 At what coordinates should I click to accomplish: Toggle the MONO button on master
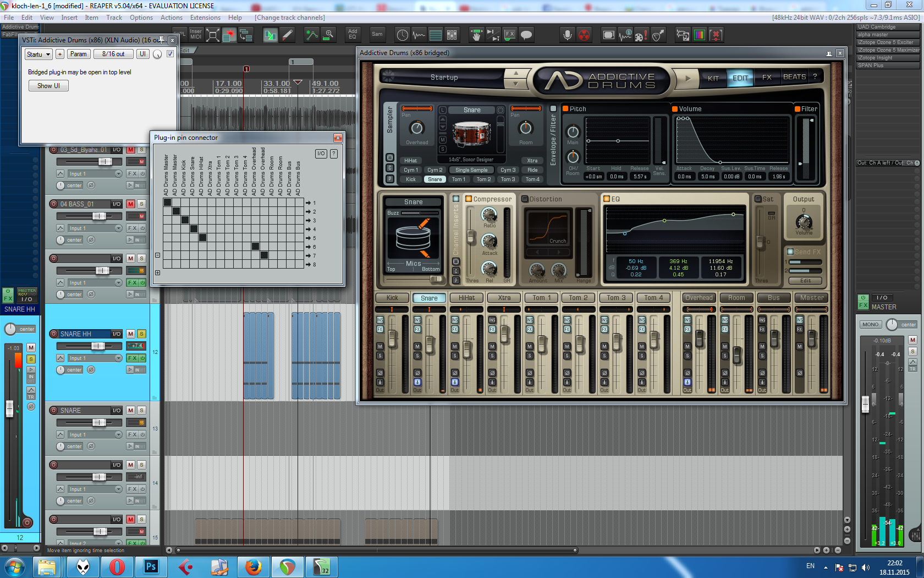870,324
